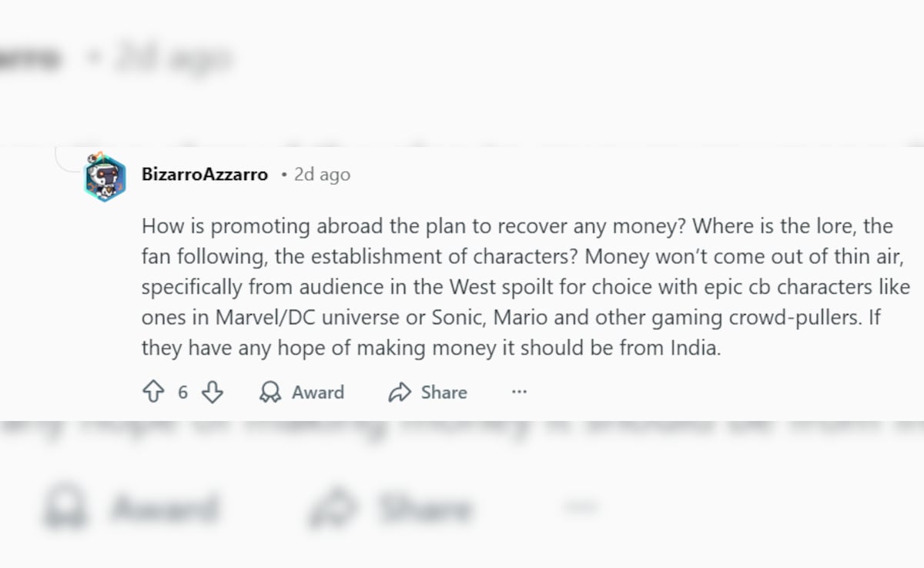The image size is (924, 568).
Task: Click the sharp '2d ago' comment timestamp
Action: click(x=322, y=175)
